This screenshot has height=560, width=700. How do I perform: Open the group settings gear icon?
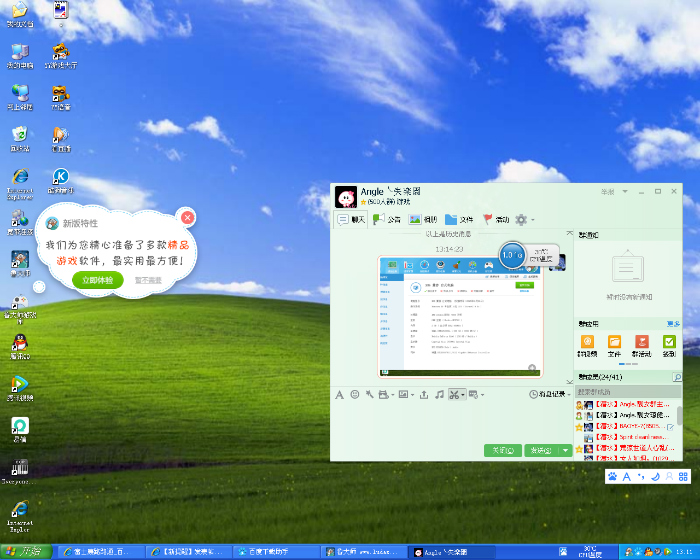tap(521, 219)
